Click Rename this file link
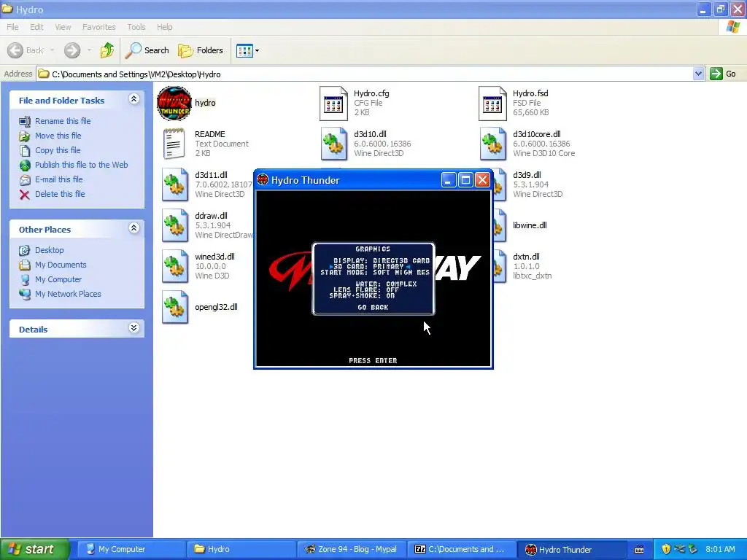The image size is (747, 560). 63,122
